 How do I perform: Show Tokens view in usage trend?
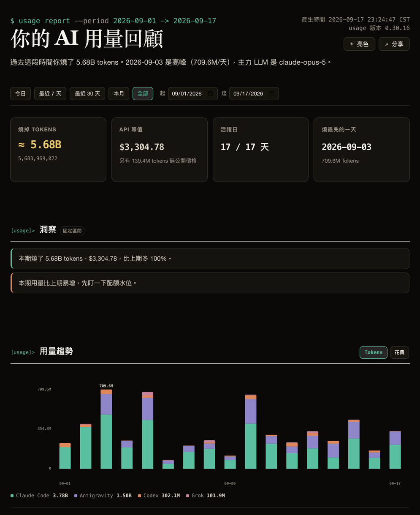pyautogui.click(x=373, y=352)
